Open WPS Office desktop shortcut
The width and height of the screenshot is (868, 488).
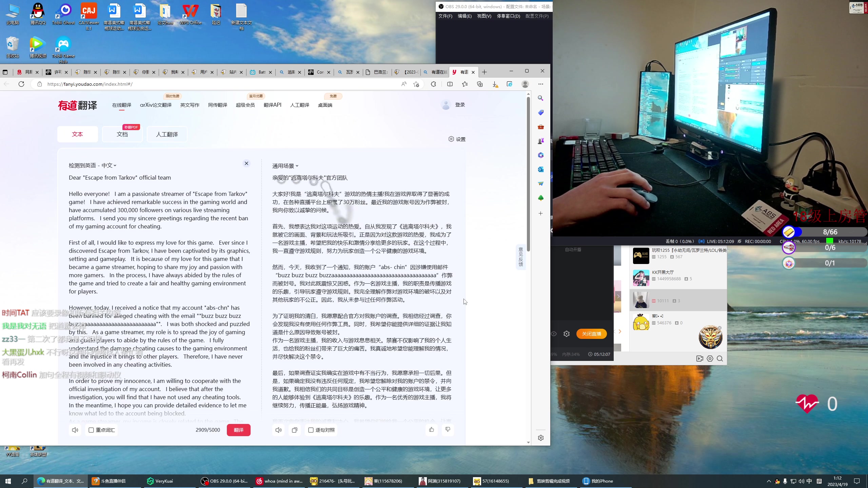(191, 14)
